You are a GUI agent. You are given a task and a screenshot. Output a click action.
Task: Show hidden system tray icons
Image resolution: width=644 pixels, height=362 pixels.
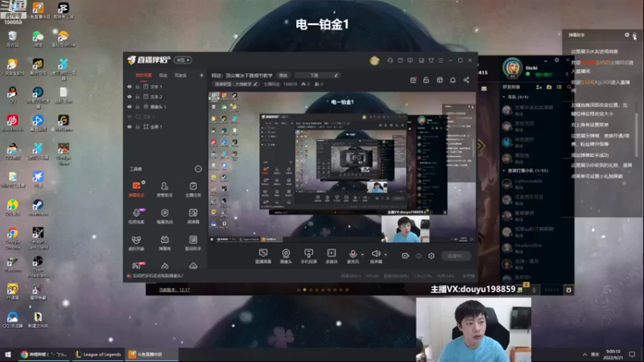[584, 354]
